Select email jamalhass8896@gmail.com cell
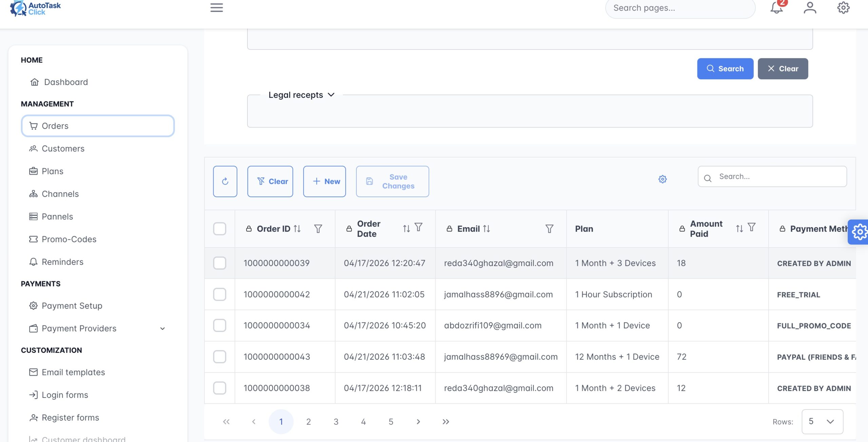 pyautogui.click(x=501, y=294)
